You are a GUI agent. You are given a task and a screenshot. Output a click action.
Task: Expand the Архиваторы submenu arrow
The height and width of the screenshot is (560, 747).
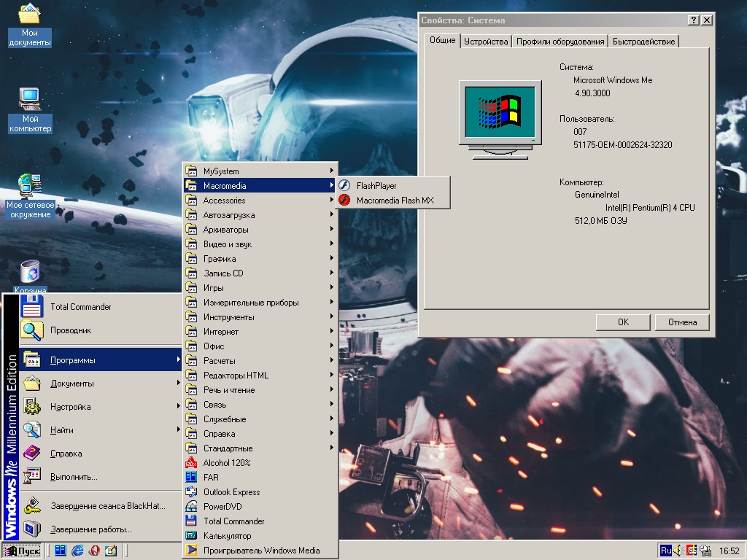pos(332,228)
